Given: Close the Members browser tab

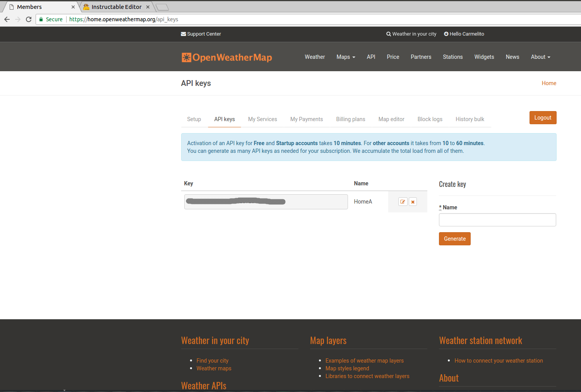Looking at the screenshot, I should (73, 7).
